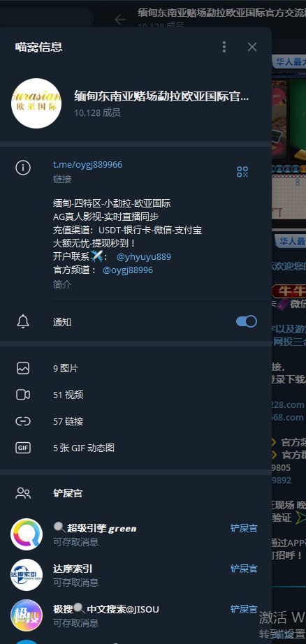Click the GIF badge icon
306x644 pixels.
pos(23,448)
